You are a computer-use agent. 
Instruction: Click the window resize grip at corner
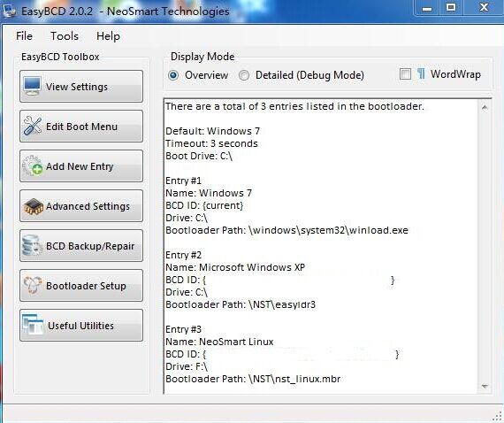pyautogui.click(x=498, y=417)
